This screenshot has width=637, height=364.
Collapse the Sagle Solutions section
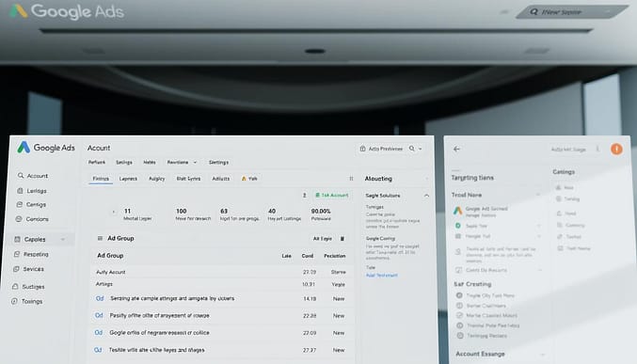pyautogui.click(x=426, y=196)
